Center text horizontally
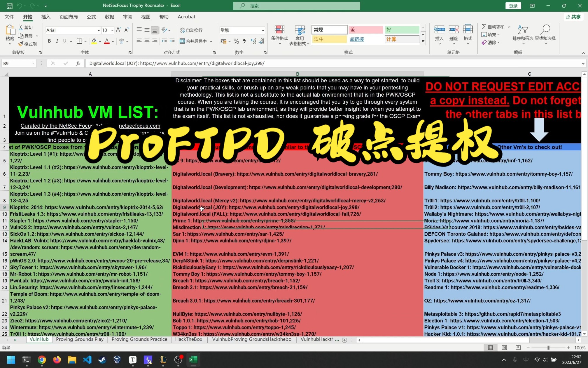 coord(147,41)
